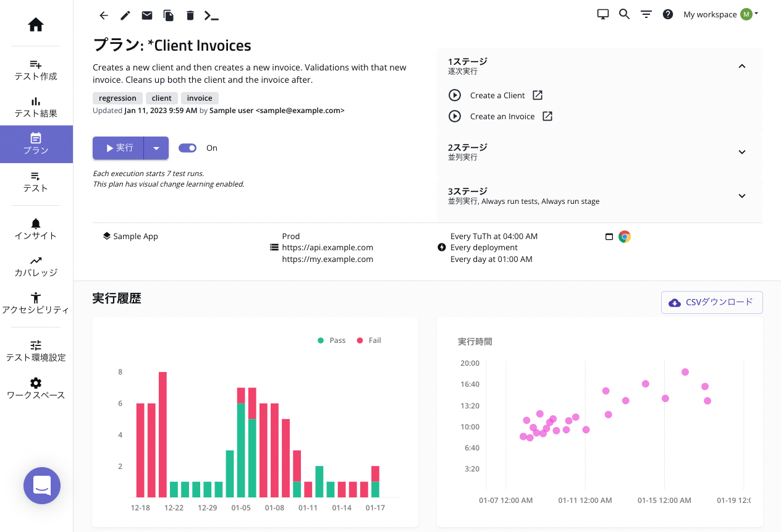Toggle Pass series in chart legend
The image size is (781, 532).
(332, 340)
